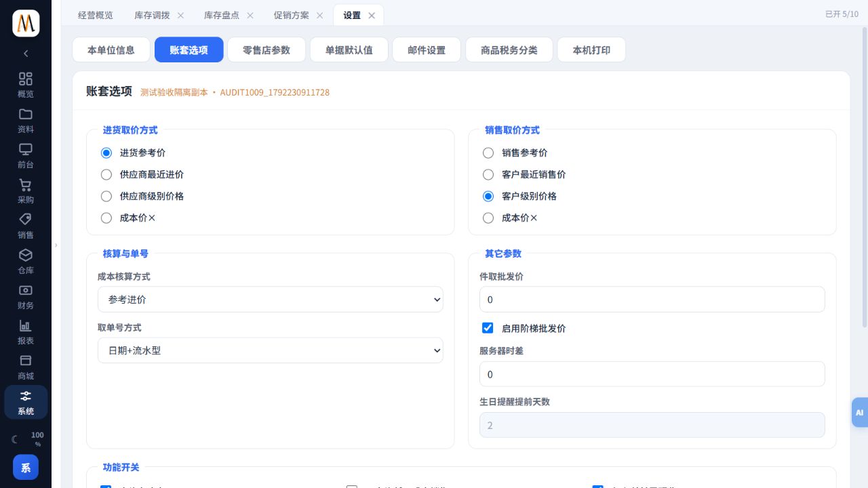Image resolution: width=868 pixels, height=488 pixels.
Task: Open the 邮件设置 settings section
Action: pos(427,49)
